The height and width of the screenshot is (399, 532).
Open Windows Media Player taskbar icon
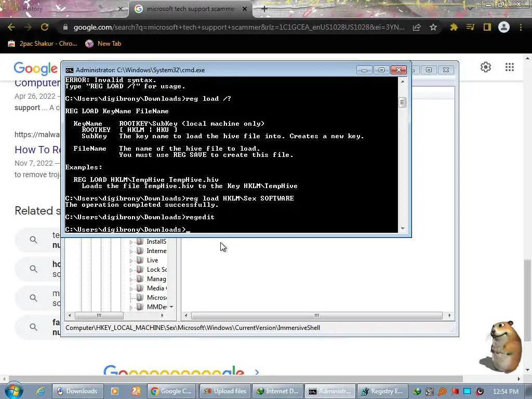click(115, 391)
